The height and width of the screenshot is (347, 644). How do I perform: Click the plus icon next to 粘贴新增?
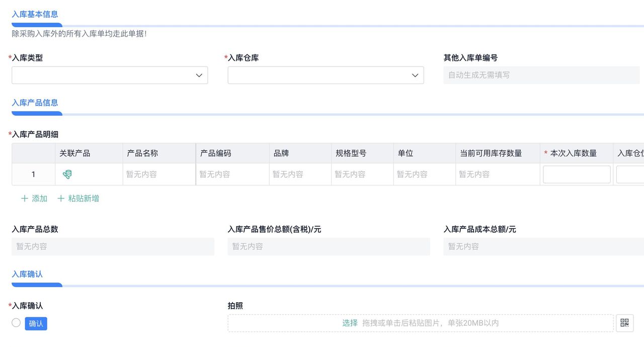tap(61, 198)
